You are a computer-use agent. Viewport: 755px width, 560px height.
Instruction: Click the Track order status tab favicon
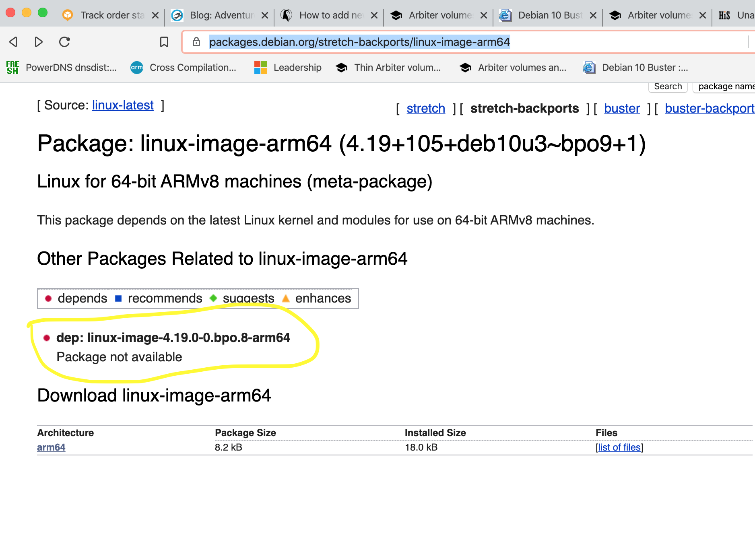coord(68,15)
